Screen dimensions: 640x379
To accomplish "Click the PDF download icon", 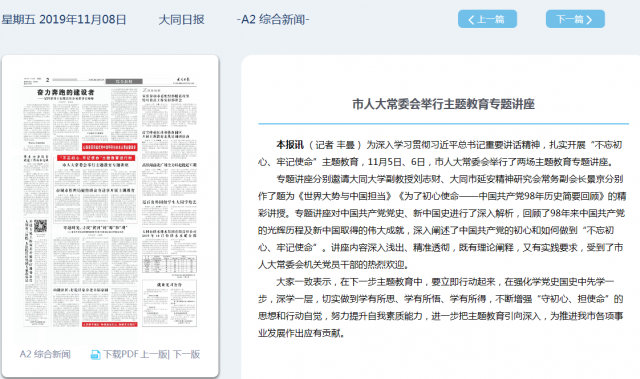I will coord(95,355).
